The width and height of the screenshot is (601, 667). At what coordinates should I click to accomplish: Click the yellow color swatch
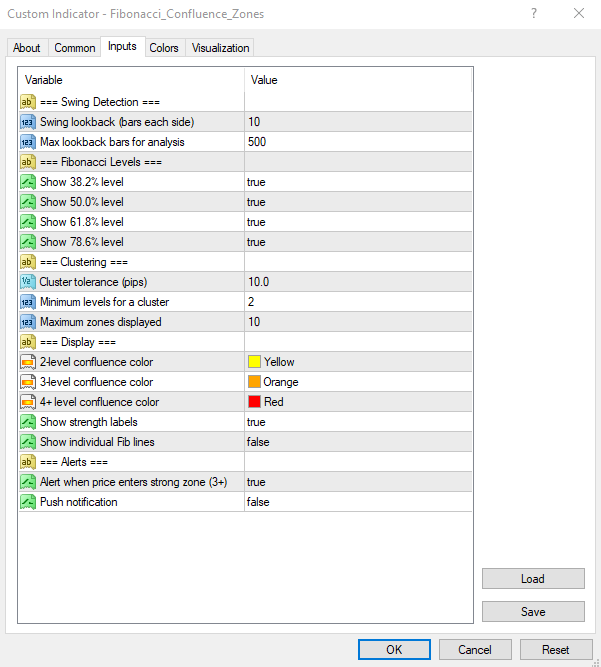254,362
